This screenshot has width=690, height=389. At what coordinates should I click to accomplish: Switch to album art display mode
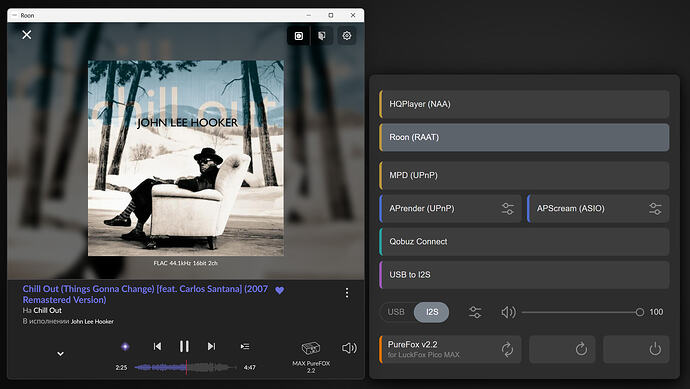299,36
